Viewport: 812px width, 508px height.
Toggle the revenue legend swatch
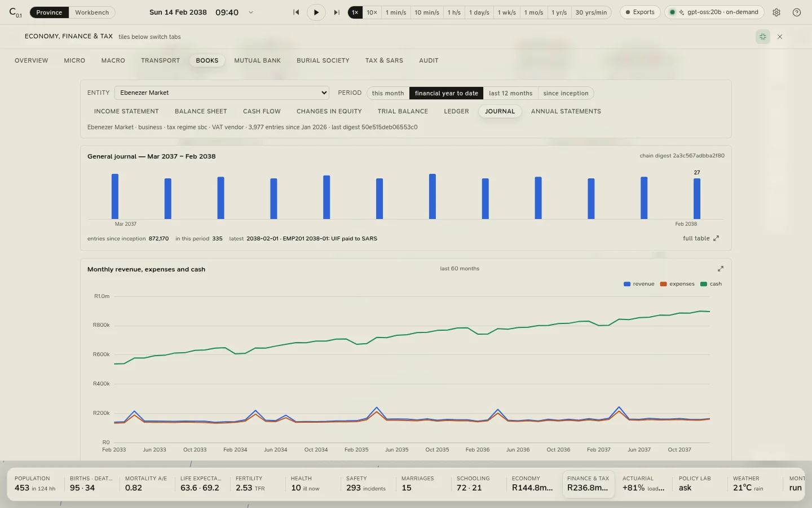click(627, 284)
